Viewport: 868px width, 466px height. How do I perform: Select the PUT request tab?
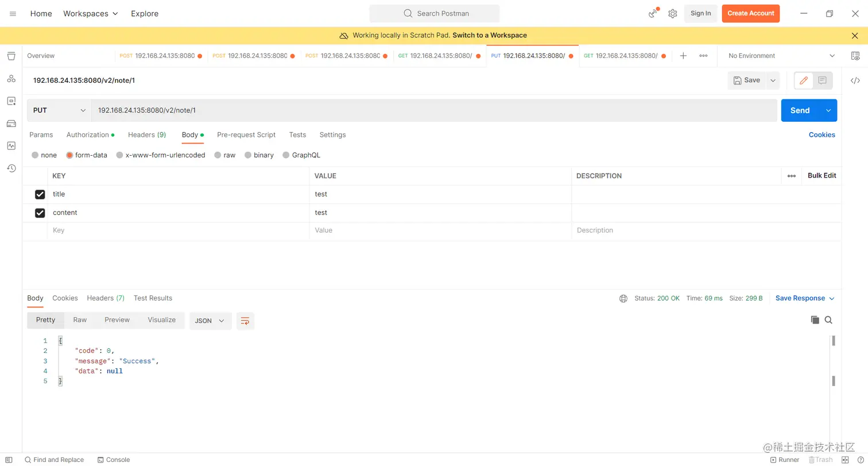[532, 56]
